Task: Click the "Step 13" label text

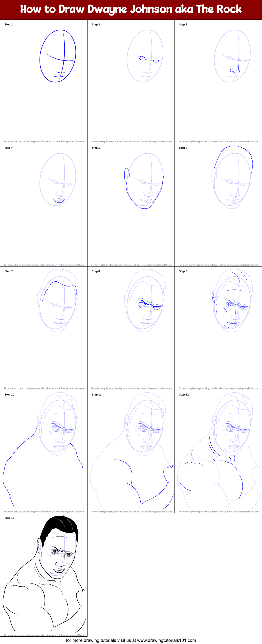Action: click(9, 518)
